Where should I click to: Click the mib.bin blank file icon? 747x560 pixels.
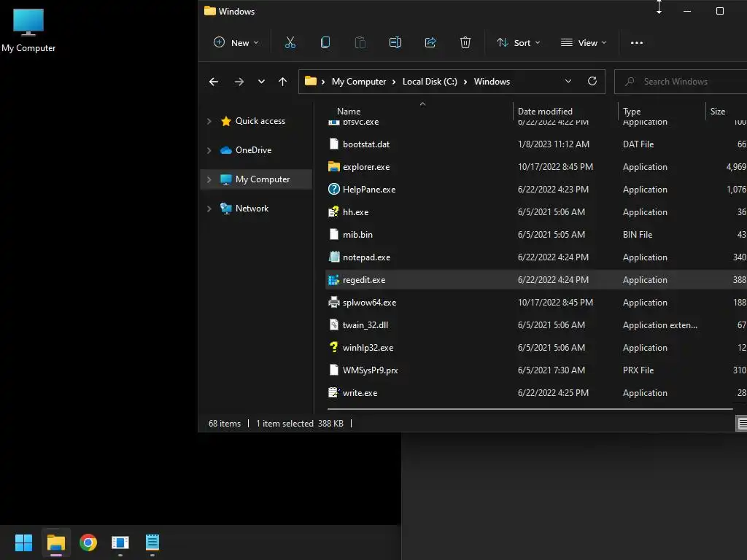(x=334, y=234)
